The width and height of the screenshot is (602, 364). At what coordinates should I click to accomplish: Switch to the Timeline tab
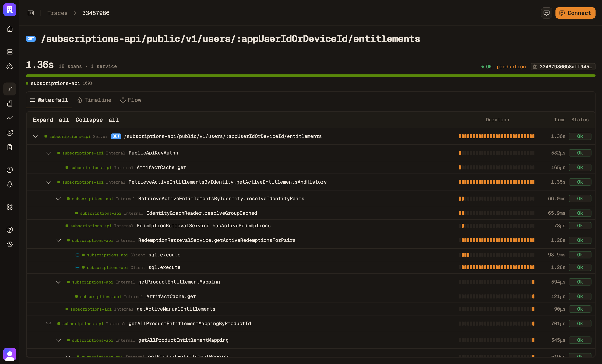[x=94, y=100]
